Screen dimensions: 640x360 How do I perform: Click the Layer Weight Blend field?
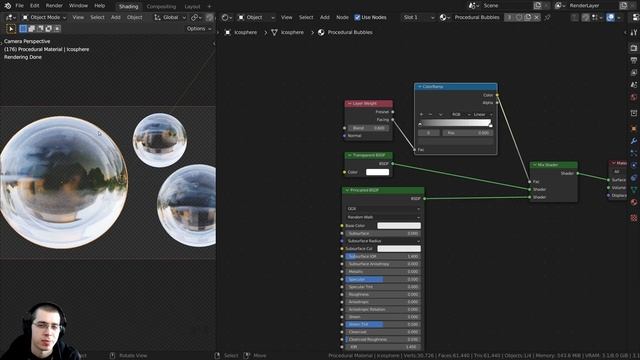click(x=369, y=128)
